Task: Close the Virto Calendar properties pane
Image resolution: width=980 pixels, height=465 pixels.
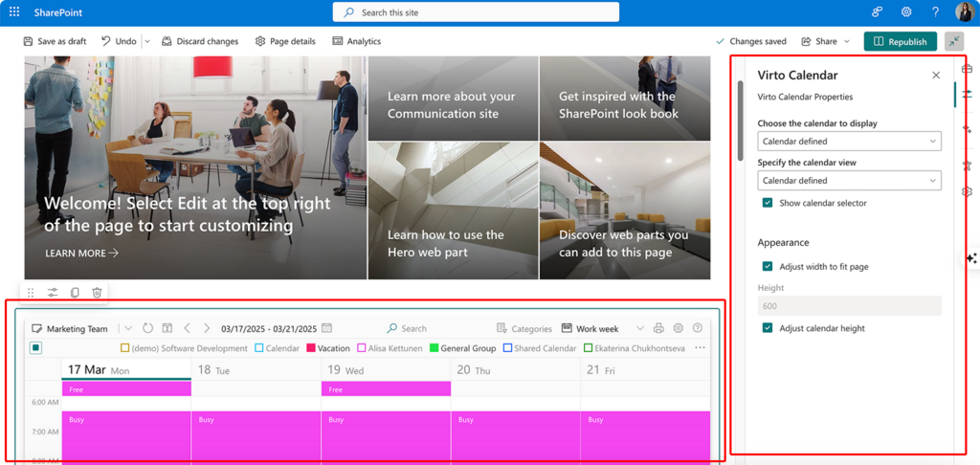Action: coord(936,75)
